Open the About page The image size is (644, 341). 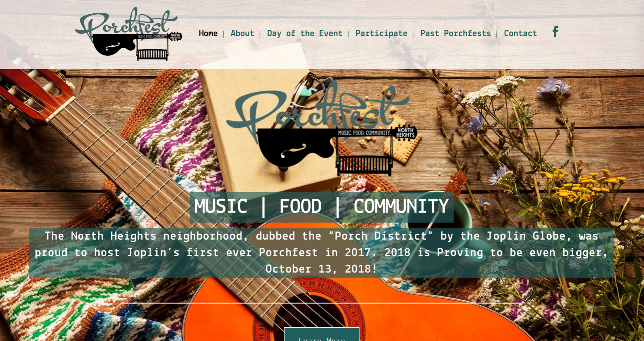tap(242, 33)
